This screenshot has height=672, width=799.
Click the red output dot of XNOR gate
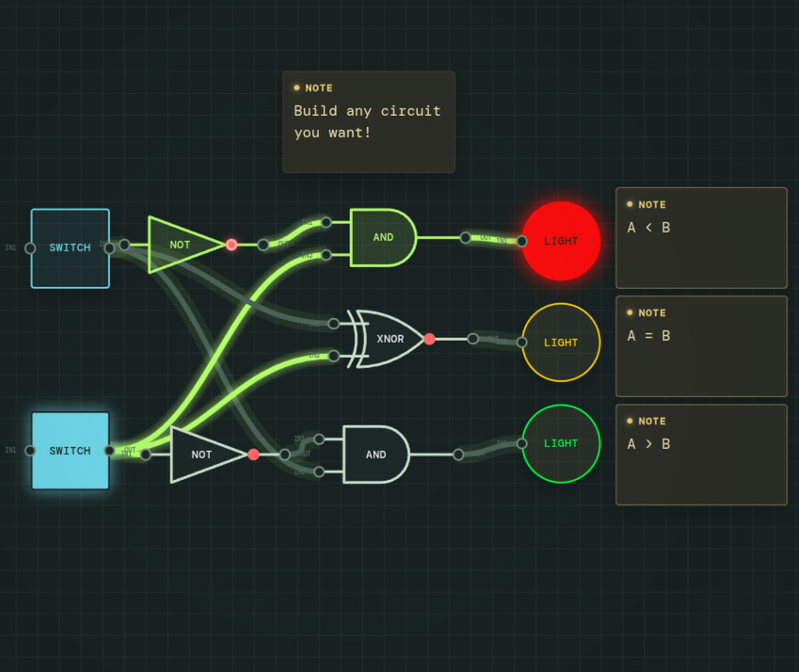pos(429,339)
